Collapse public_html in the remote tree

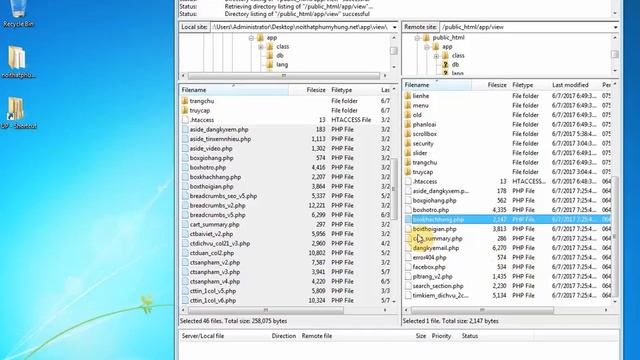pos(417,38)
